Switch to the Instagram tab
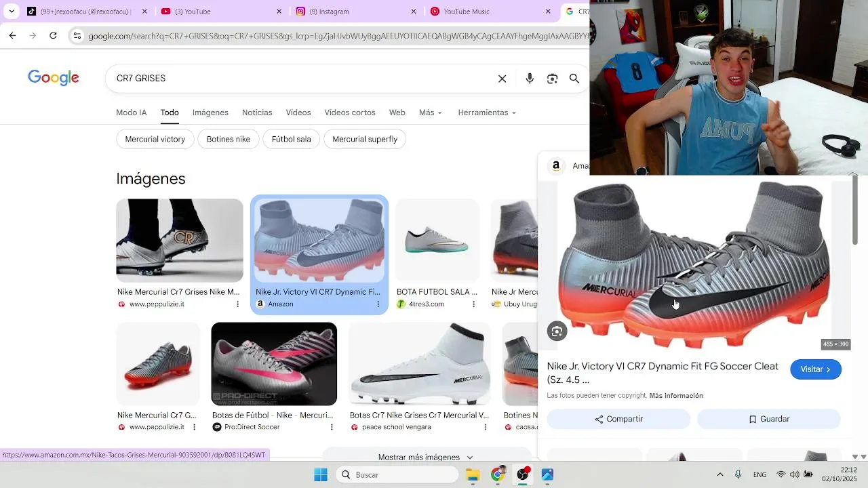Viewport: 868px width, 488px height. [x=355, y=12]
